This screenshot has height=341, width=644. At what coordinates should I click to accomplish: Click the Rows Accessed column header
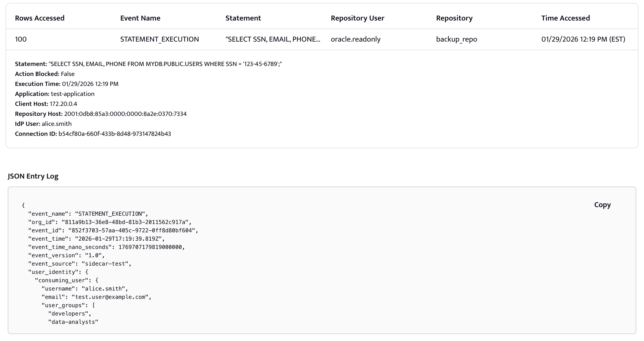click(40, 18)
